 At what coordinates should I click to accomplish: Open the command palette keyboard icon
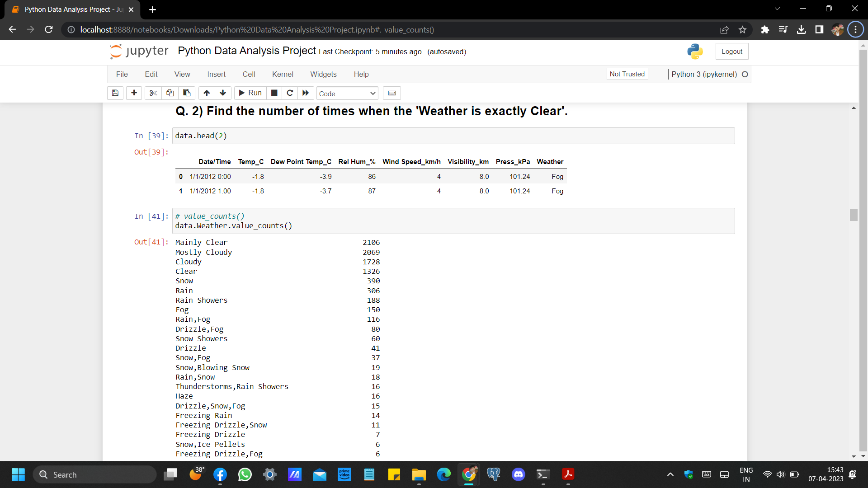(x=392, y=93)
